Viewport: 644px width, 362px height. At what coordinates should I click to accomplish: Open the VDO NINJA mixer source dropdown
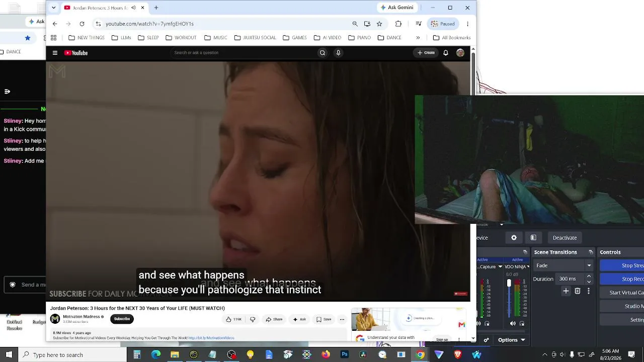click(x=528, y=267)
